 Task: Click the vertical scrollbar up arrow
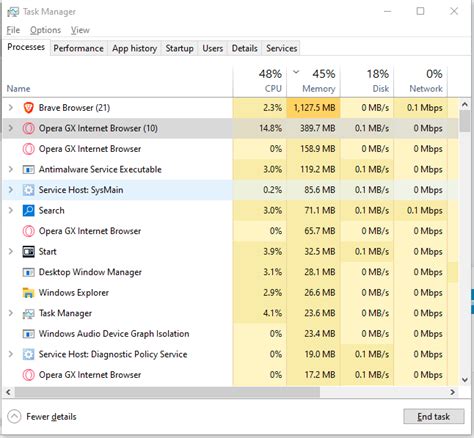tap(465, 104)
